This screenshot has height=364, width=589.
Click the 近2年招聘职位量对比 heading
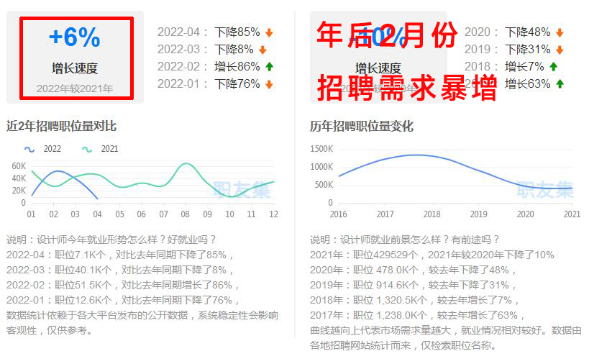[61, 127]
